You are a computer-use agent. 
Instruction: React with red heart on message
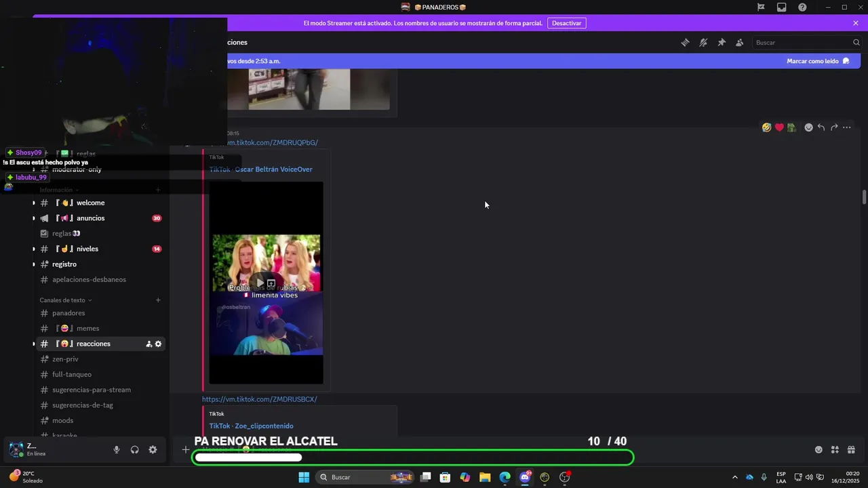click(x=779, y=127)
